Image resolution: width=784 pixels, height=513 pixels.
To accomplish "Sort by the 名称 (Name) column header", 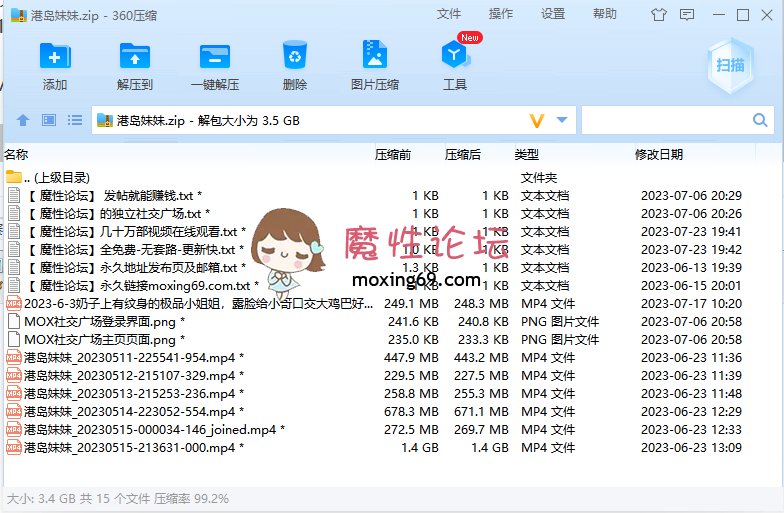I will 16,154.
